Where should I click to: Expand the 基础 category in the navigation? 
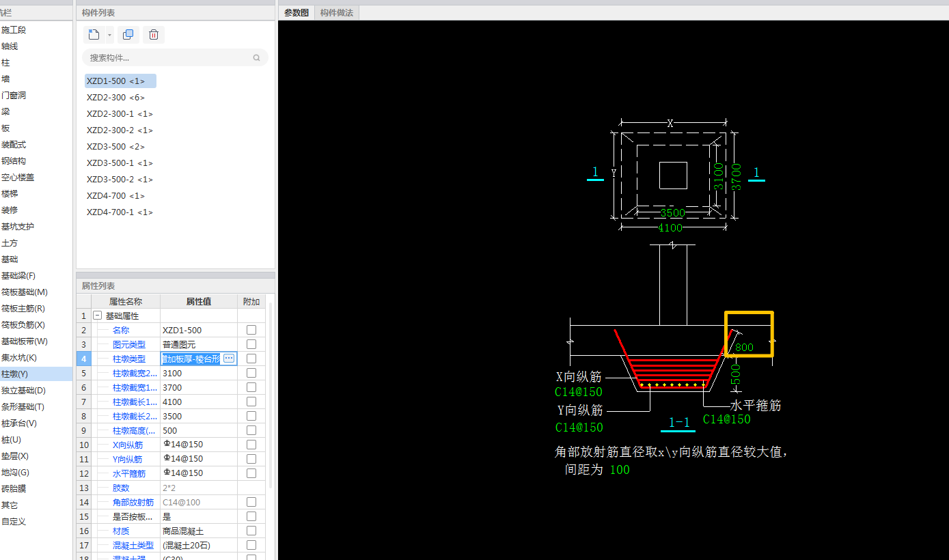[10, 260]
